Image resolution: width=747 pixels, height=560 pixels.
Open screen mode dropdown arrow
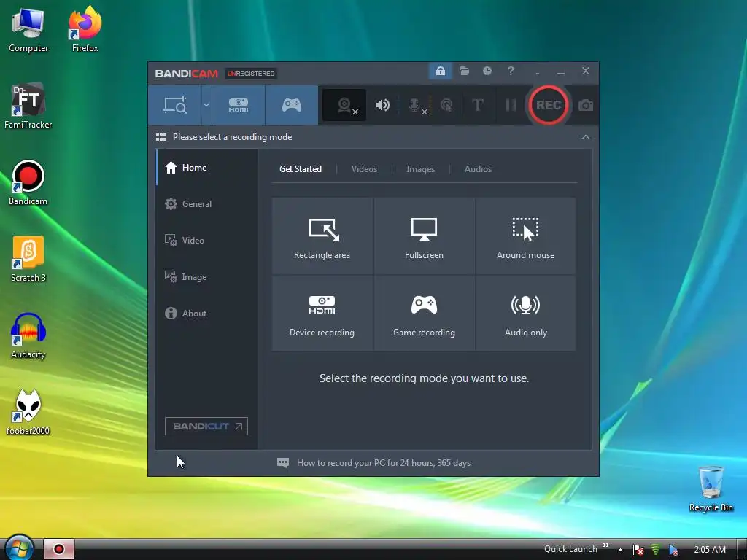coord(206,105)
